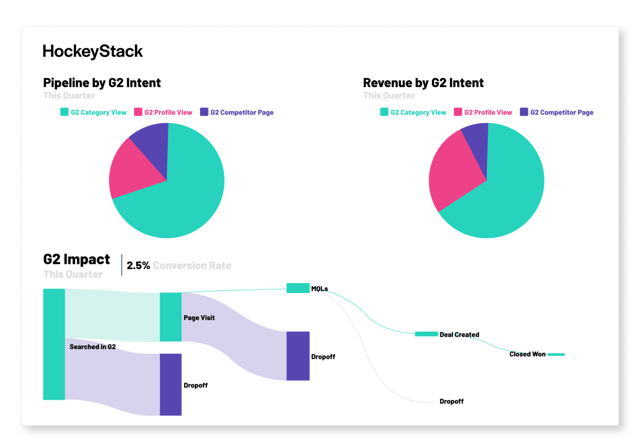
Task: Click the 2.5% Conversion Rate label
Action: click(x=179, y=265)
